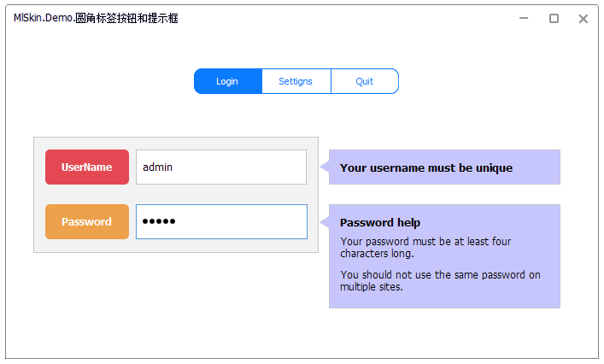Click the "same password on multiple sites" text
Image resolution: width=604 pixels, height=364 pixels.
440,281
